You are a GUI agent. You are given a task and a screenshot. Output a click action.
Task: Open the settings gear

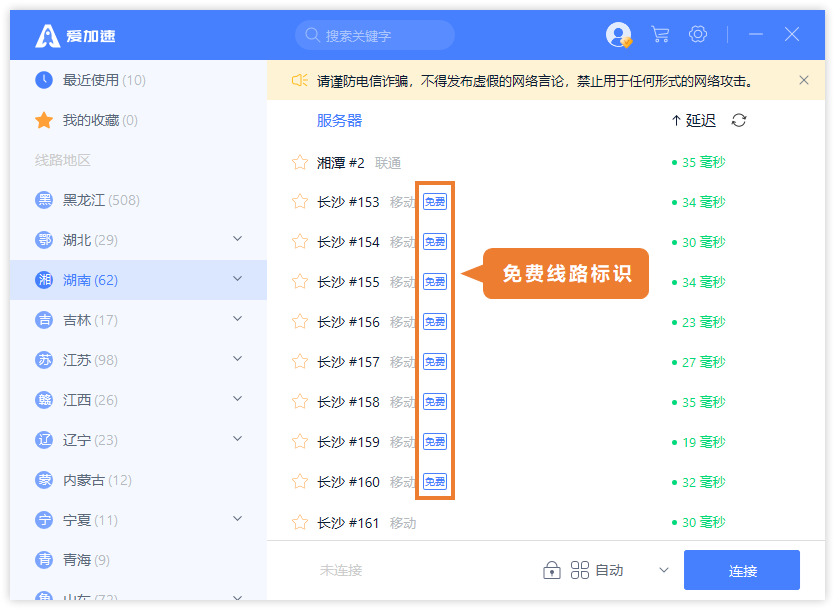697,34
